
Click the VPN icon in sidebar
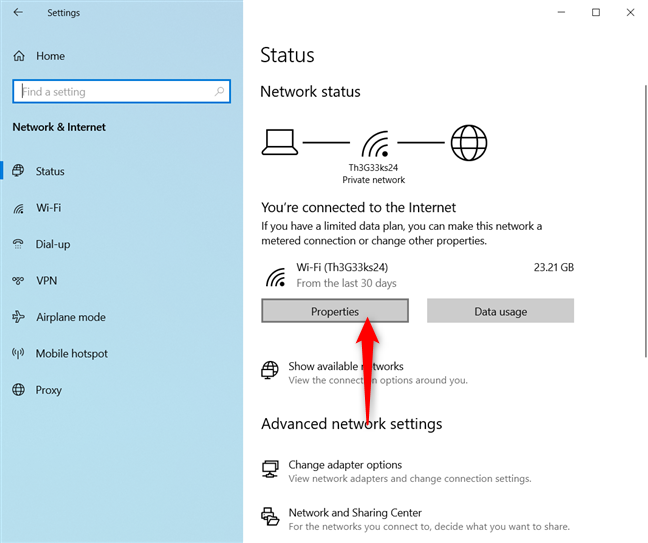point(18,281)
